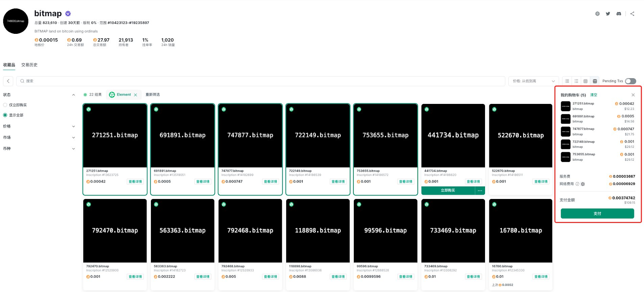This screenshot has height=292, width=644.
Task: Open network fee settings gear icon
Action: pyautogui.click(x=583, y=184)
